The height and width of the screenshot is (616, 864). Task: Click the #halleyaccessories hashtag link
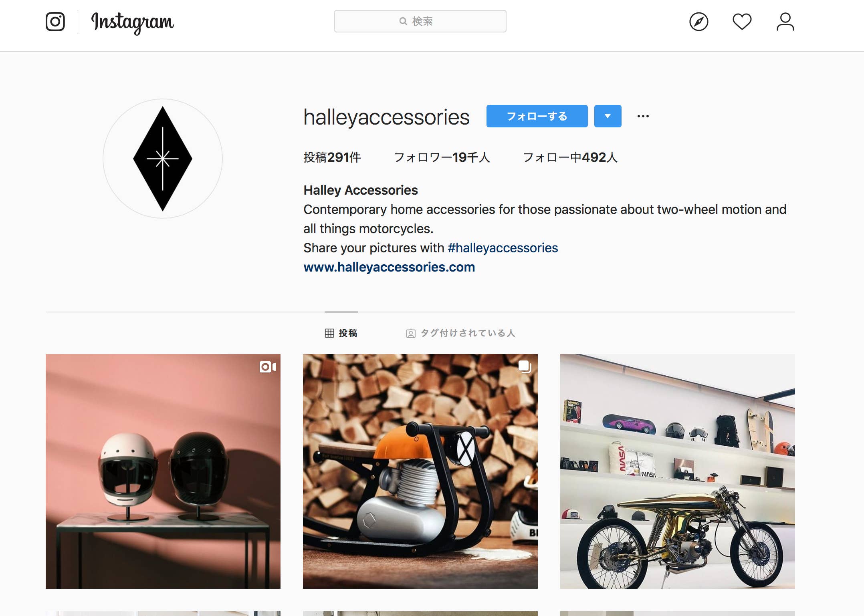(503, 248)
